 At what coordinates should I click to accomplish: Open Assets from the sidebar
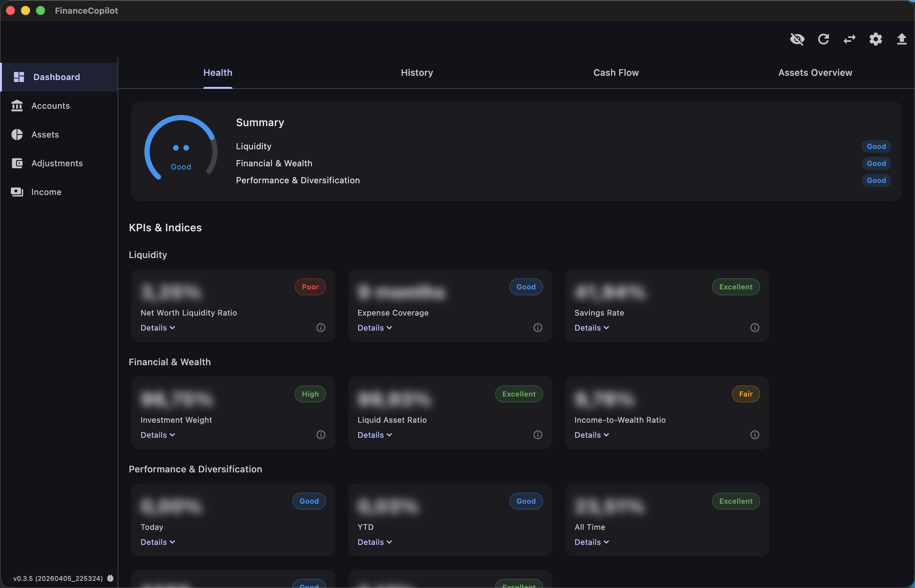[x=45, y=134]
